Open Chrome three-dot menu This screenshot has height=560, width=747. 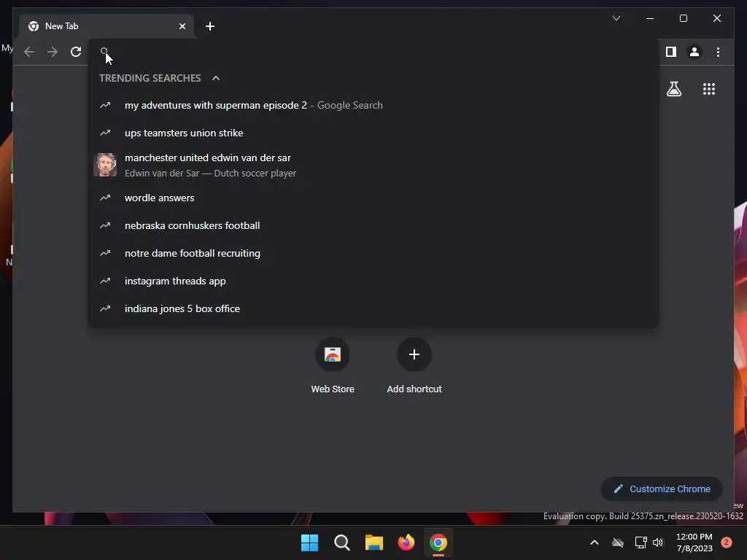pos(718,52)
